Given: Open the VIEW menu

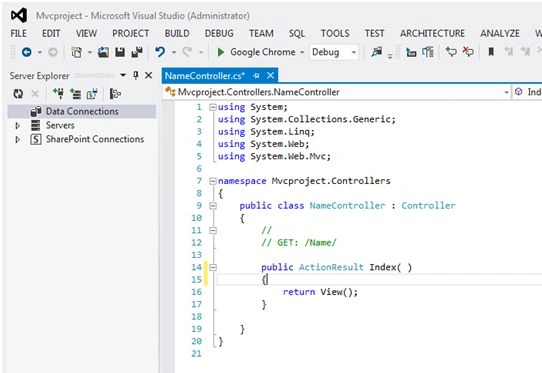Looking at the screenshot, I should click(86, 33).
